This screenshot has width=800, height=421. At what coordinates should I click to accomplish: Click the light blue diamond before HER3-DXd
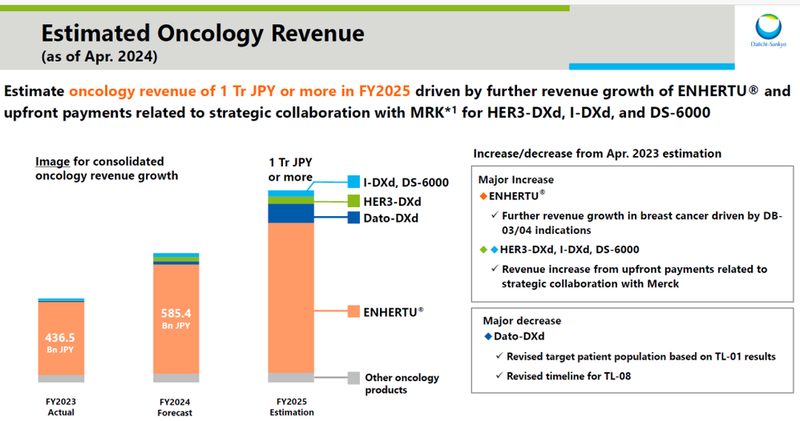click(495, 249)
